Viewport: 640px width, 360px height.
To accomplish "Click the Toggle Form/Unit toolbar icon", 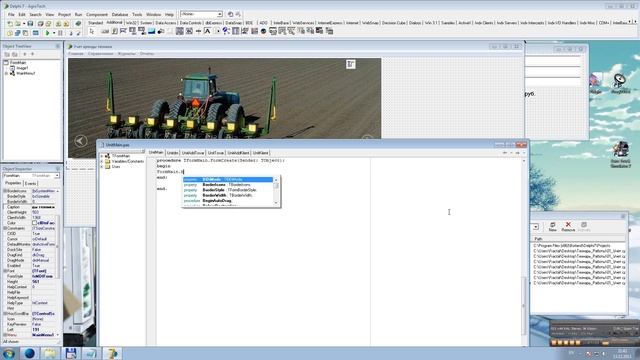I will point(25,33).
